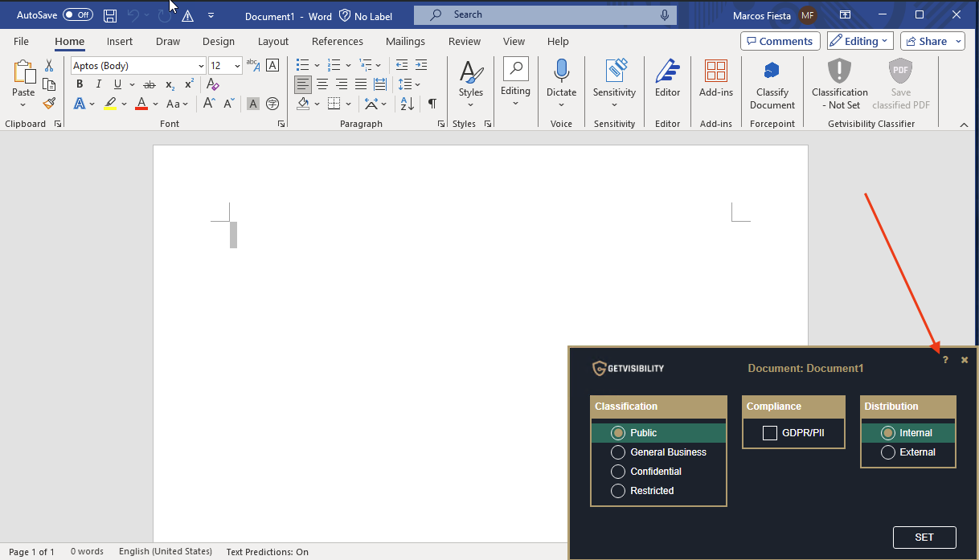Decrease font size with Shrink Font
Viewport: 979px width, 560px height.
click(230, 103)
